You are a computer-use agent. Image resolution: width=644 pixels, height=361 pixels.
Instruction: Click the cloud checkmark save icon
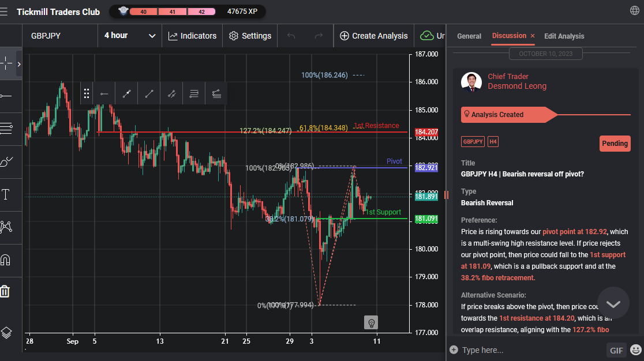tap(426, 36)
